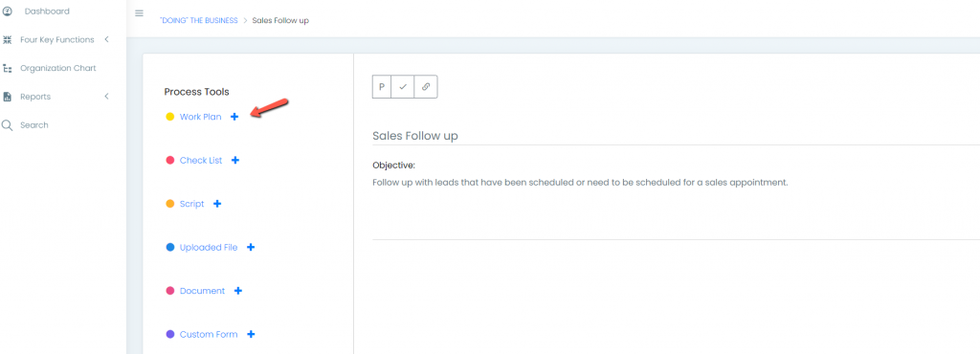Go to "DOING" THE BUSINESS breadcrumb link
The width and height of the screenshot is (980, 354).
pos(199,21)
